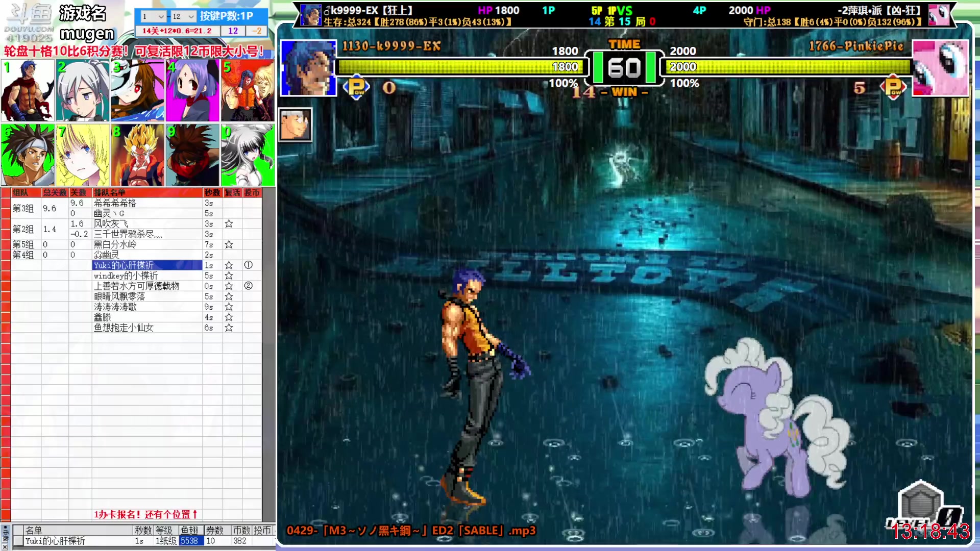Toggle revive star for 涛涛涛涛歌
Screen dimensions: 980x551
[229, 307]
